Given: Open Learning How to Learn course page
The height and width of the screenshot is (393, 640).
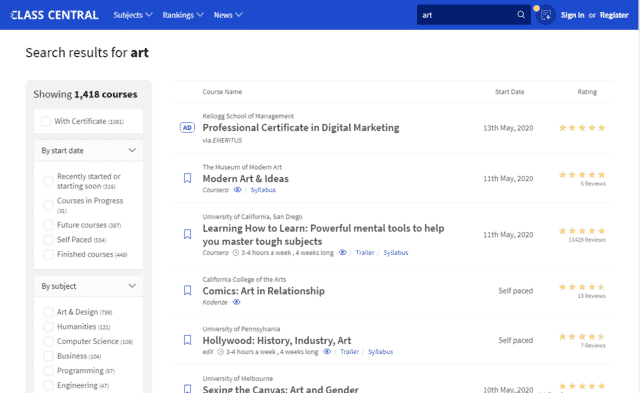Looking at the screenshot, I should click(323, 235).
